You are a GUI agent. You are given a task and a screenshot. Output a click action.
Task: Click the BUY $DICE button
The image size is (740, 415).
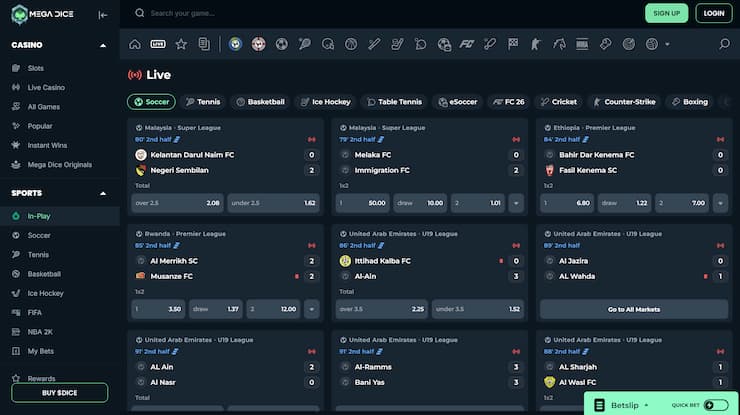click(x=59, y=393)
